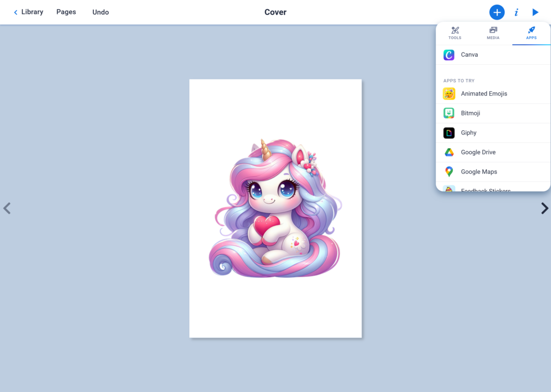
Task: Select the Google Maps label
Action: click(x=479, y=171)
